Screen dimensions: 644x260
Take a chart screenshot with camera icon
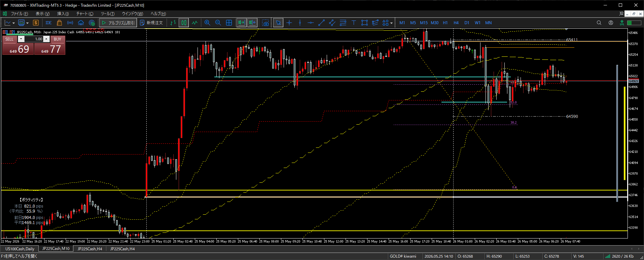265,23
